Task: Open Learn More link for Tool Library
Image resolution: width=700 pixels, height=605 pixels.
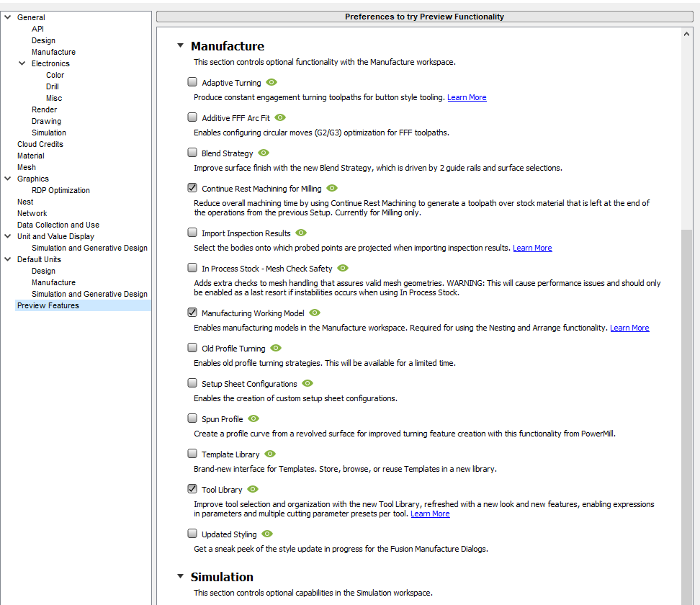Action: [x=430, y=514]
